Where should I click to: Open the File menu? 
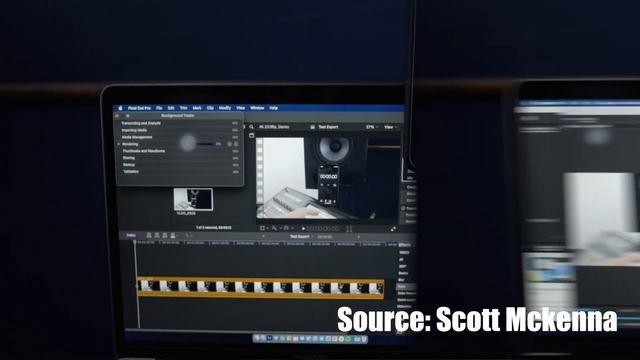[159, 108]
